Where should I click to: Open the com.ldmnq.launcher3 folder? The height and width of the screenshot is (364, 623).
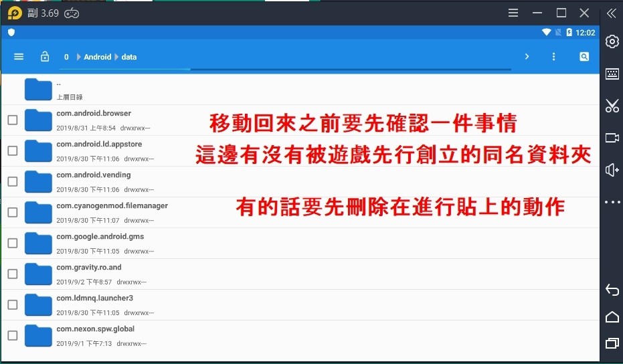[300, 305]
